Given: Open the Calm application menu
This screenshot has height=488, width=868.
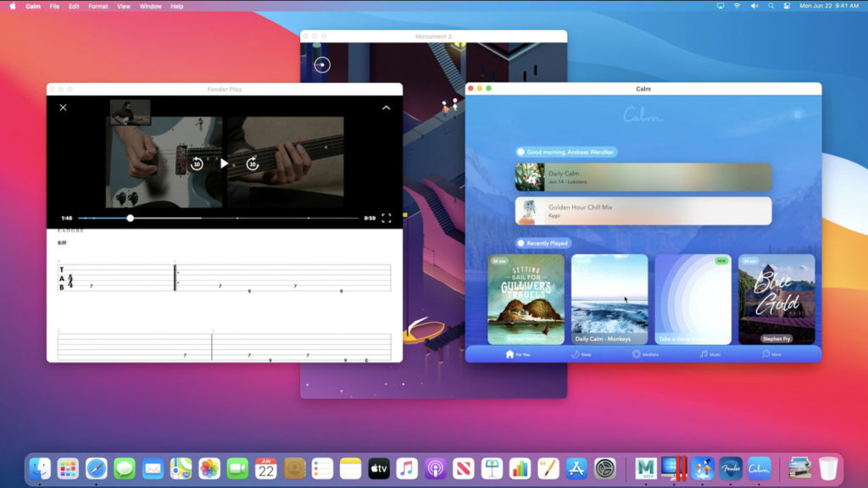Looking at the screenshot, I should pyautogui.click(x=33, y=6).
